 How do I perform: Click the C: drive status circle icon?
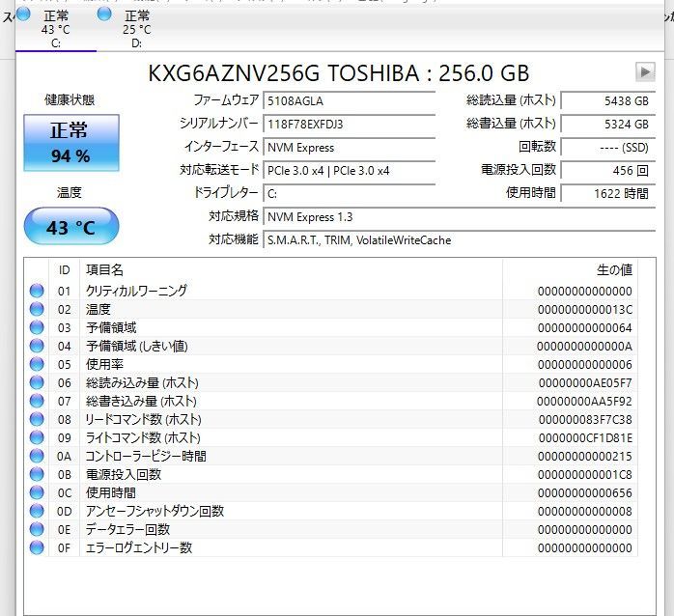point(23,14)
